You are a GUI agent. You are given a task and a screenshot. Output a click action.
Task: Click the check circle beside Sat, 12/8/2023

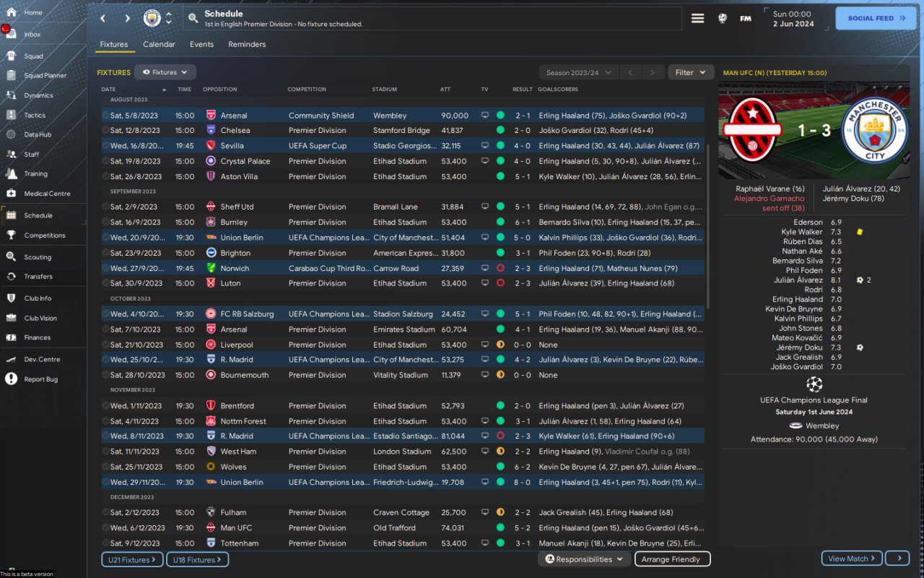coord(105,131)
